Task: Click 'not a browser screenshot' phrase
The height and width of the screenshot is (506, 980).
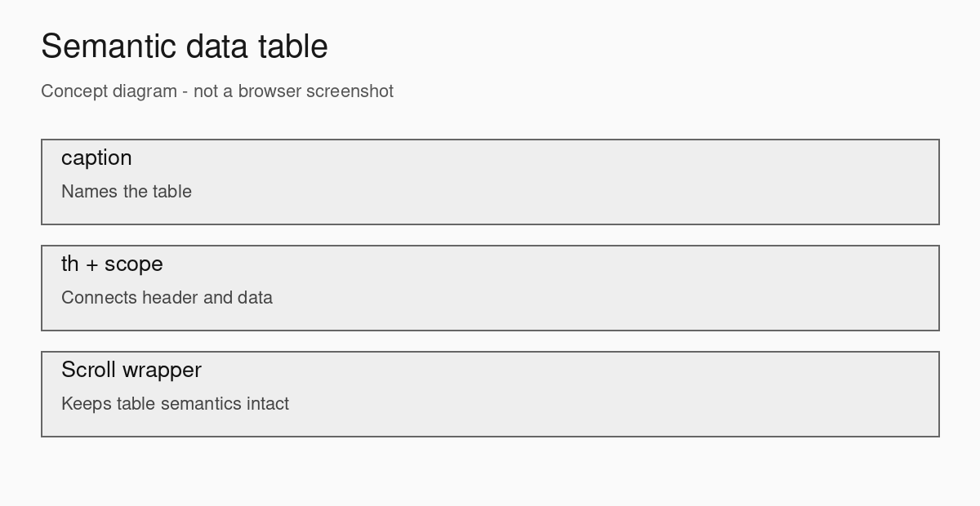Action: click(x=293, y=91)
